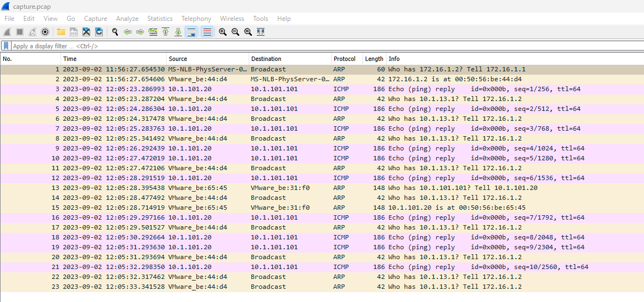This screenshot has width=644, height=302.
Task: Select packet 15 '10.1.101.20 is at 00:50:56:be:65:45'
Action: (x=322, y=208)
